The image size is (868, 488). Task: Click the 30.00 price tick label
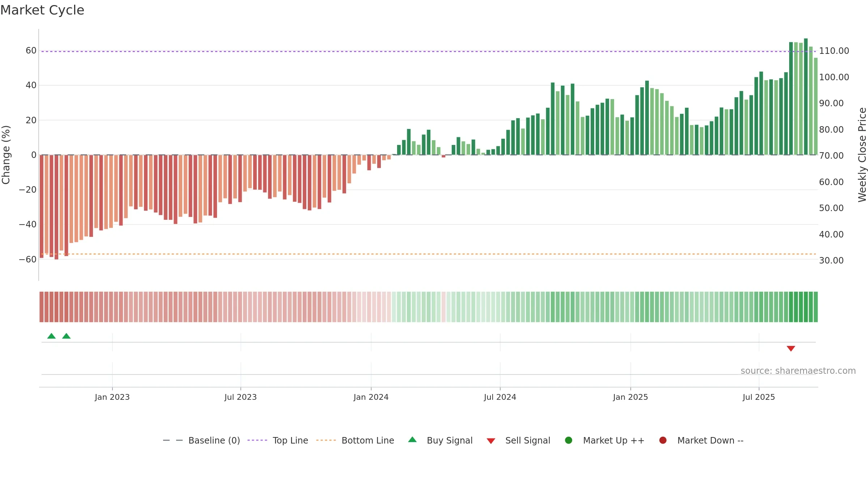pos(831,261)
